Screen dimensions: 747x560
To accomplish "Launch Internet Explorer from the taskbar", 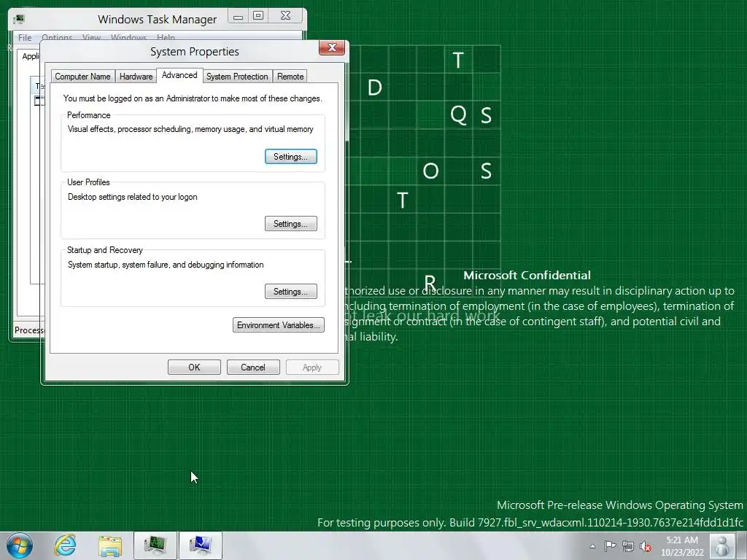I will [65, 545].
